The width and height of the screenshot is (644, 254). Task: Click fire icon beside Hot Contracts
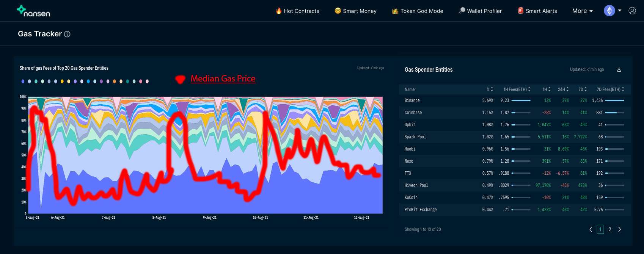(279, 11)
